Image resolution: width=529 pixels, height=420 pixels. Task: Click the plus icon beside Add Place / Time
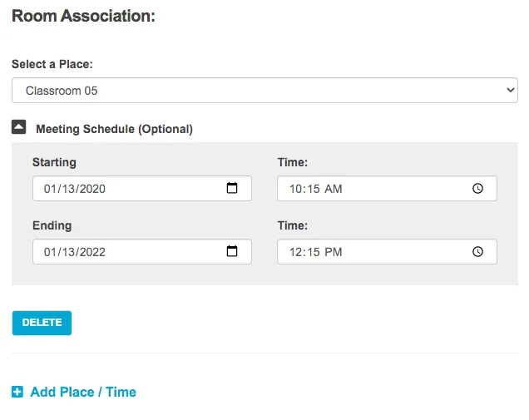(x=17, y=392)
